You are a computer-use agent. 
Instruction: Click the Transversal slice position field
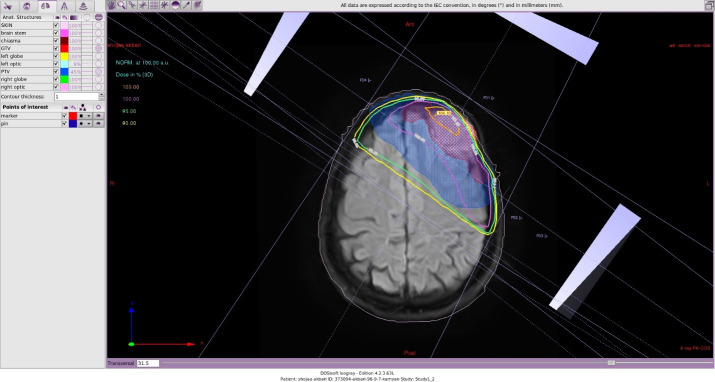click(148, 363)
